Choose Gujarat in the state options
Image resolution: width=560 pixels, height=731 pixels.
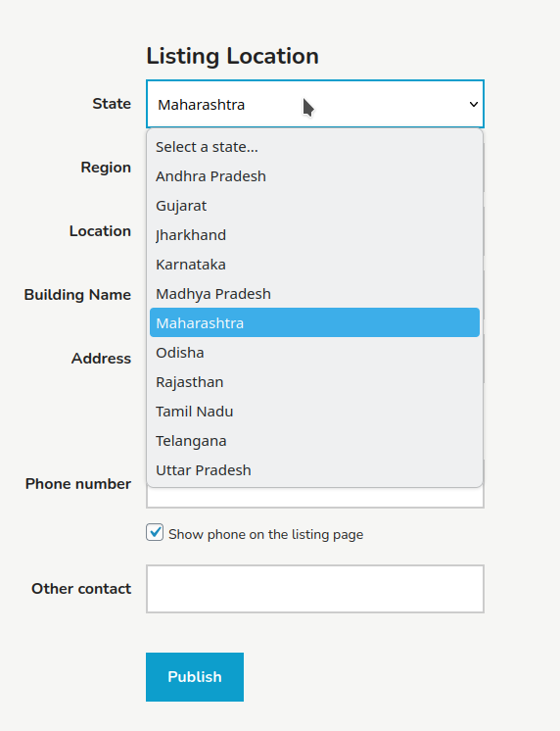[314, 206]
